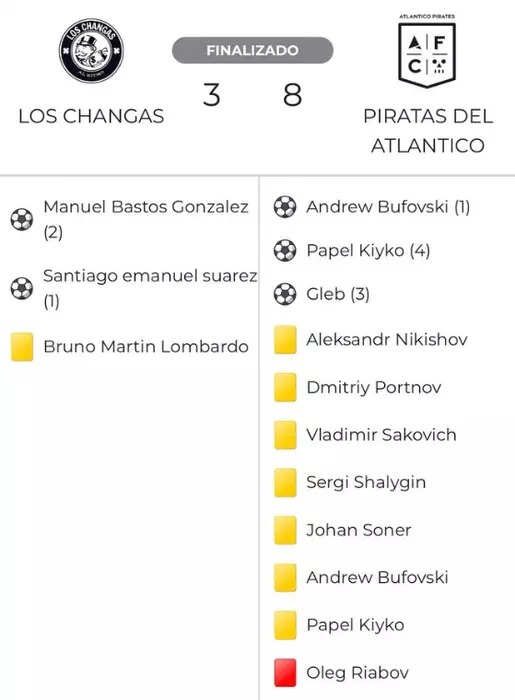This screenshot has height=700, width=515.
Task: Select the FINALIZADO status badge
Action: pyautogui.click(x=253, y=50)
